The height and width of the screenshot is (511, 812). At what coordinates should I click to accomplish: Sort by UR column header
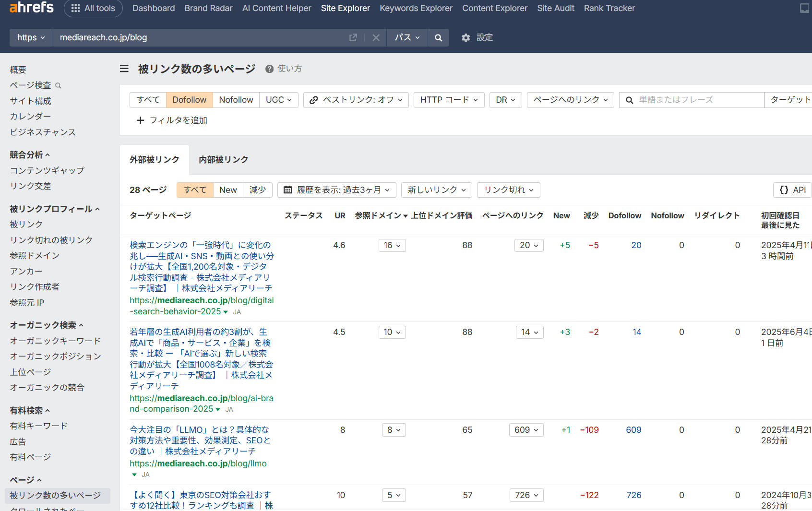click(x=340, y=216)
